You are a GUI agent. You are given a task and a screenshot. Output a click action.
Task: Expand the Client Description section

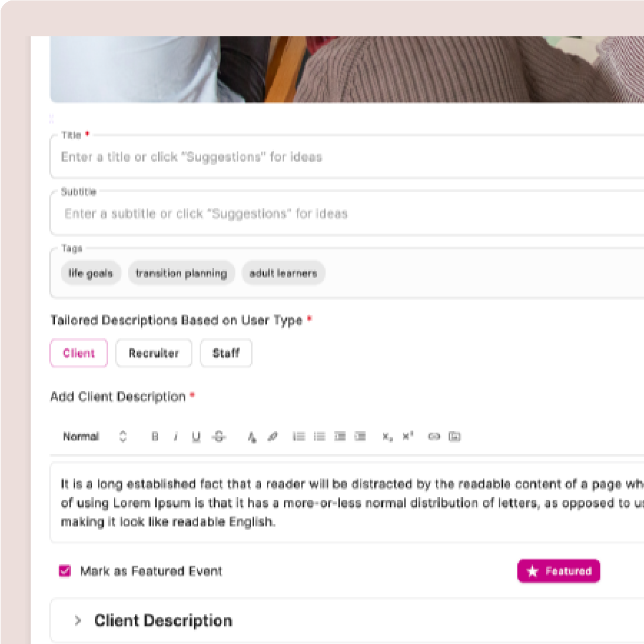point(77,620)
